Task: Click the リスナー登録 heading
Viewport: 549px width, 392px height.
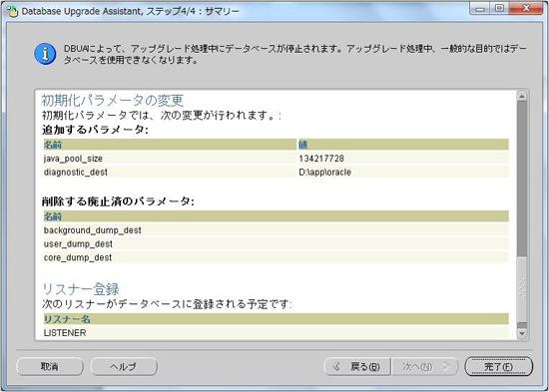Action: [81, 289]
